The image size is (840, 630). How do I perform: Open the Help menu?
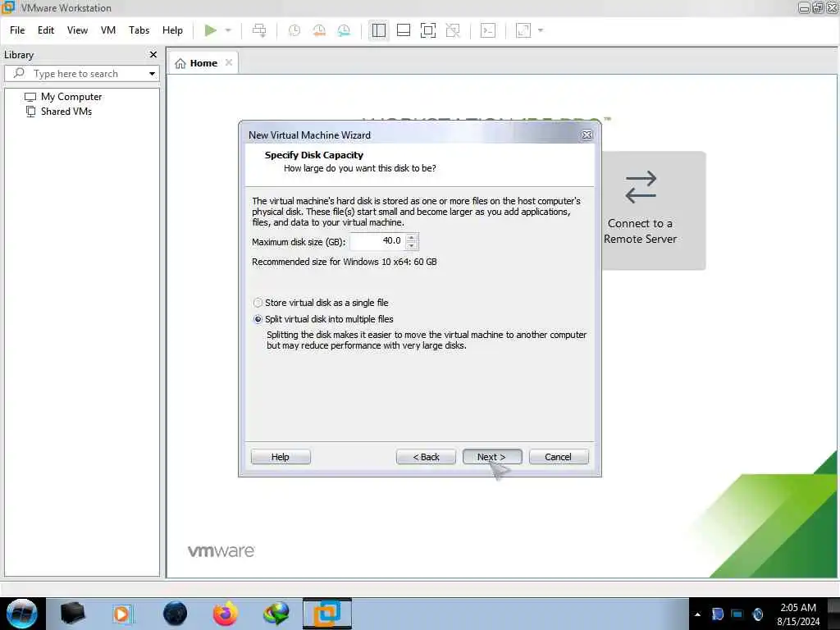pos(172,30)
